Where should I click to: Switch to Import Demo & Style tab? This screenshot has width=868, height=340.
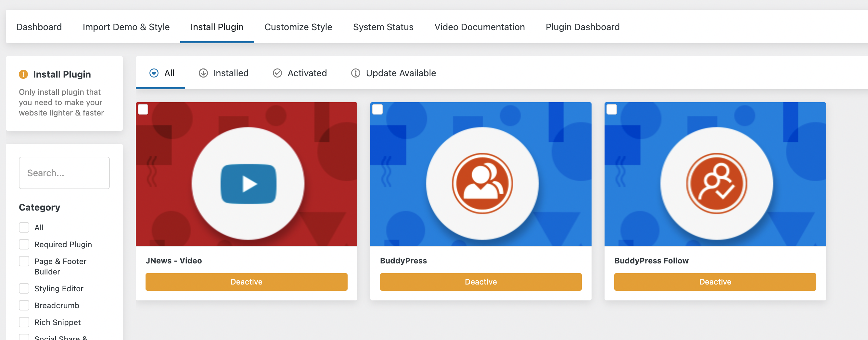click(126, 27)
